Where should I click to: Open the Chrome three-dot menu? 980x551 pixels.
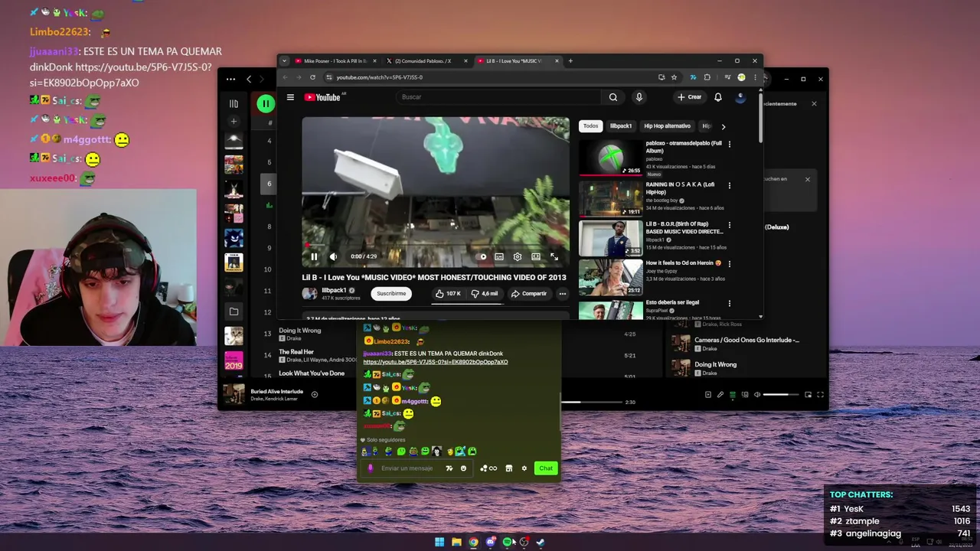(755, 77)
